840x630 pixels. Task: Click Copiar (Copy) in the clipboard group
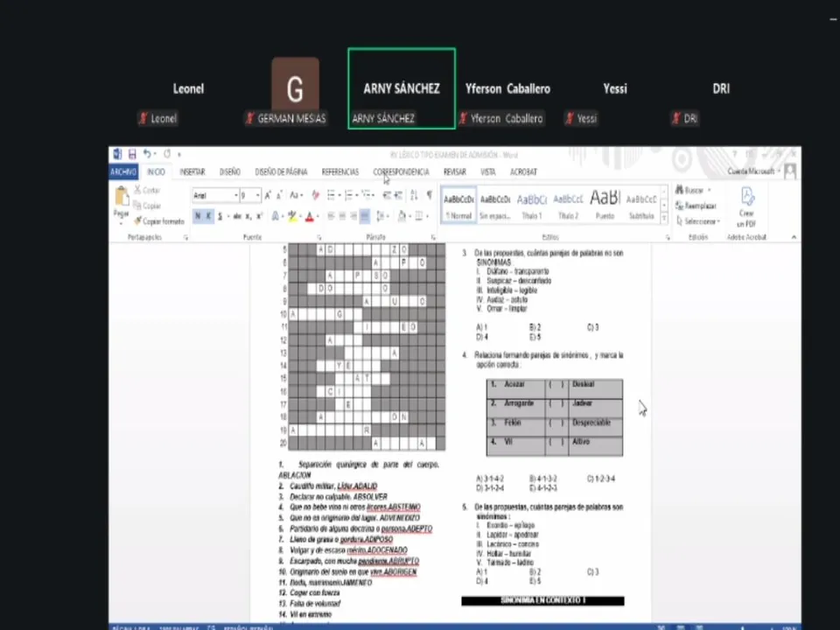point(147,206)
